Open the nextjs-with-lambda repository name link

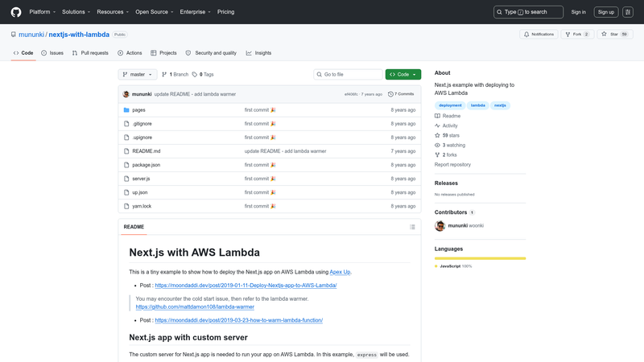pos(79,35)
